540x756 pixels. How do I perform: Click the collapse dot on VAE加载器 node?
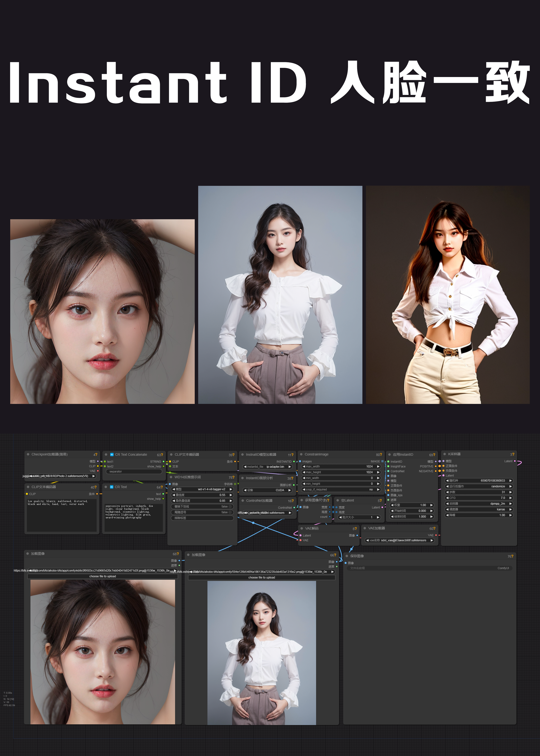tap(365, 528)
